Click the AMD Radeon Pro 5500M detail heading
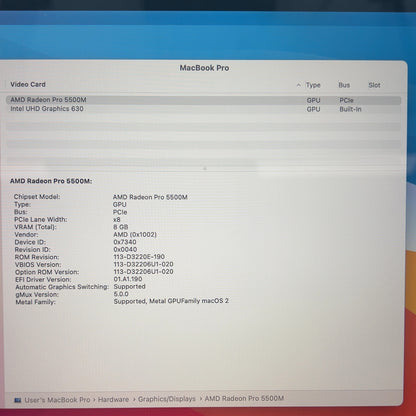This screenshot has height=416, width=416. 51,181
